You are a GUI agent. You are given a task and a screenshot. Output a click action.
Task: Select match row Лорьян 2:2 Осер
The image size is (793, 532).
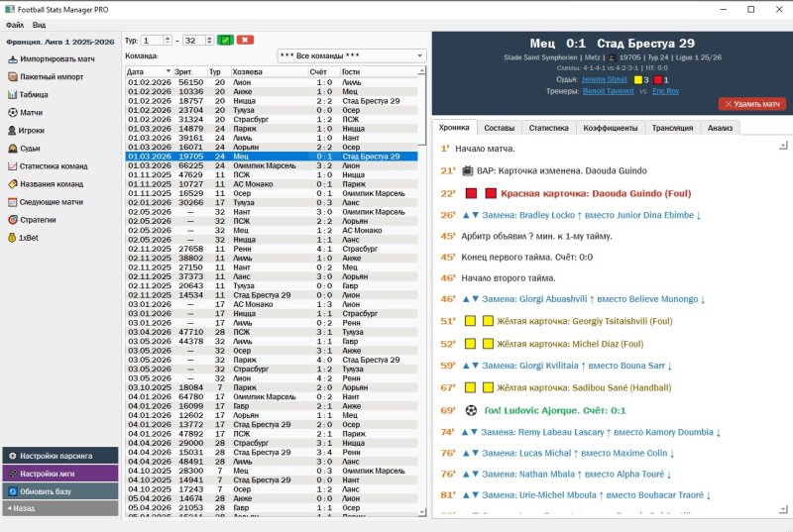[272, 147]
